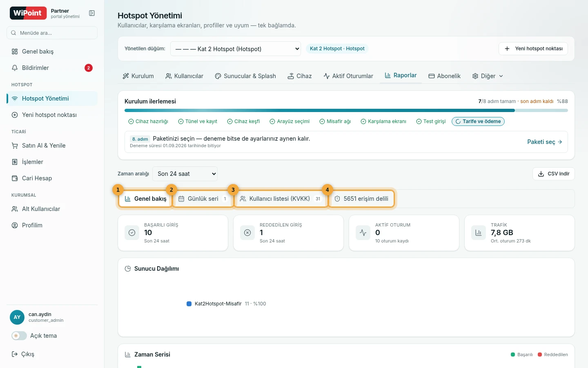Switch to the Sunucular & Splash tab
The width and height of the screenshot is (588, 368).
[x=245, y=76]
